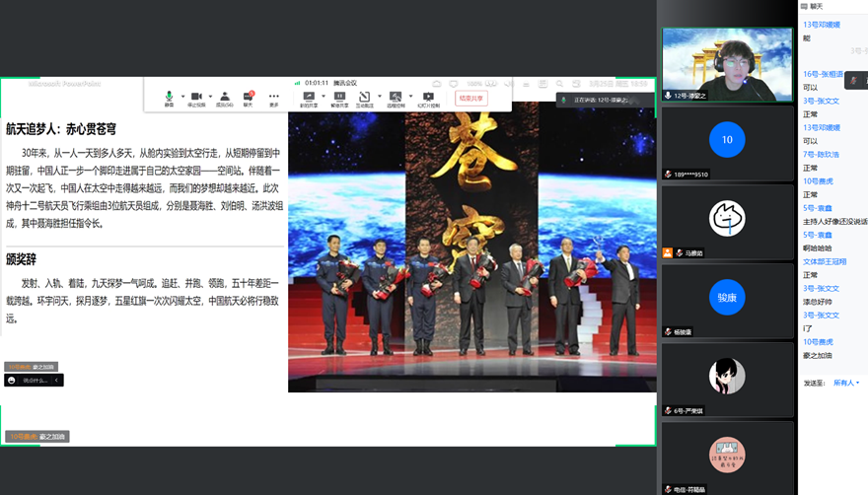Expand the new share dropdown arrow
Image resolution: width=868 pixels, height=495 pixels.
324,97
